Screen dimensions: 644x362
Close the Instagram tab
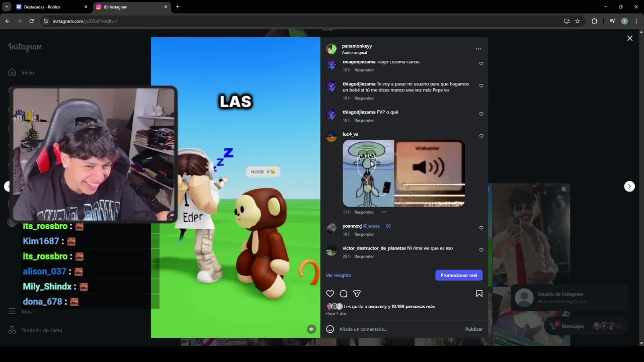point(166,7)
